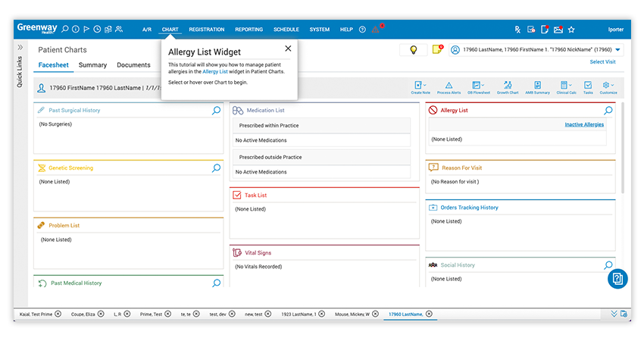Image resolution: width=644 pixels, height=341 pixels.
Task: Click the Process Alerts triangle icon
Action: [x=449, y=87]
